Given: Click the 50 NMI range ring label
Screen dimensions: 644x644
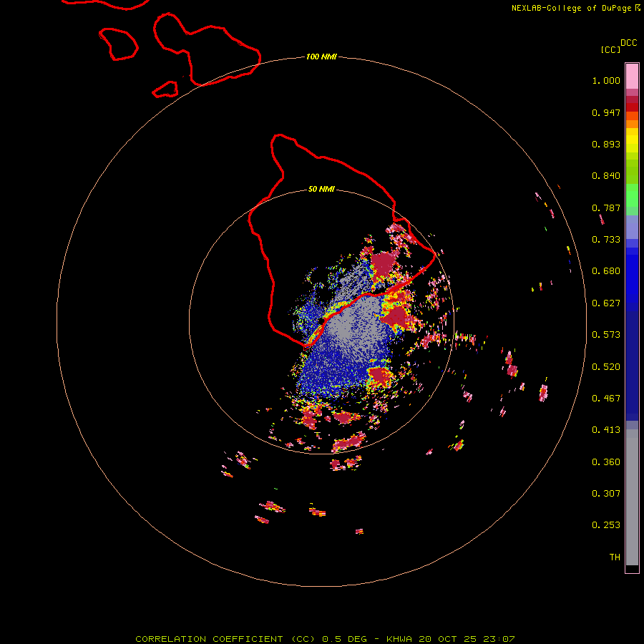Looking at the screenshot, I should 321,190.
